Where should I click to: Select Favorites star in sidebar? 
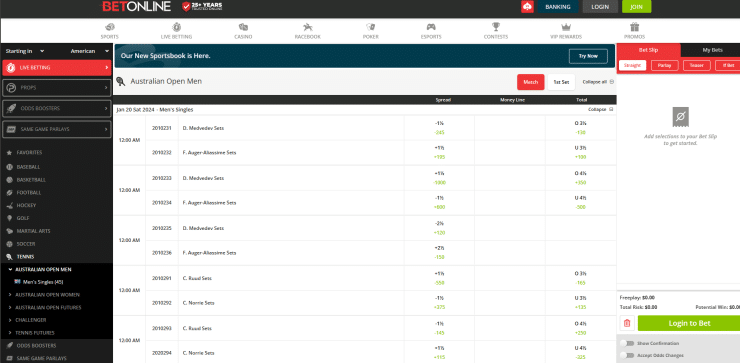pos(9,152)
